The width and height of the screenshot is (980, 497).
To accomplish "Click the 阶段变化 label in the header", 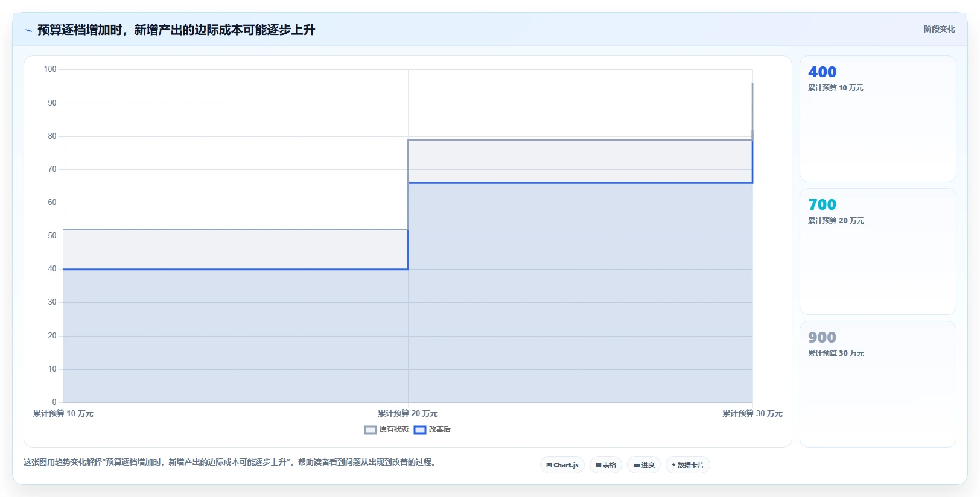I will coord(939,29).
